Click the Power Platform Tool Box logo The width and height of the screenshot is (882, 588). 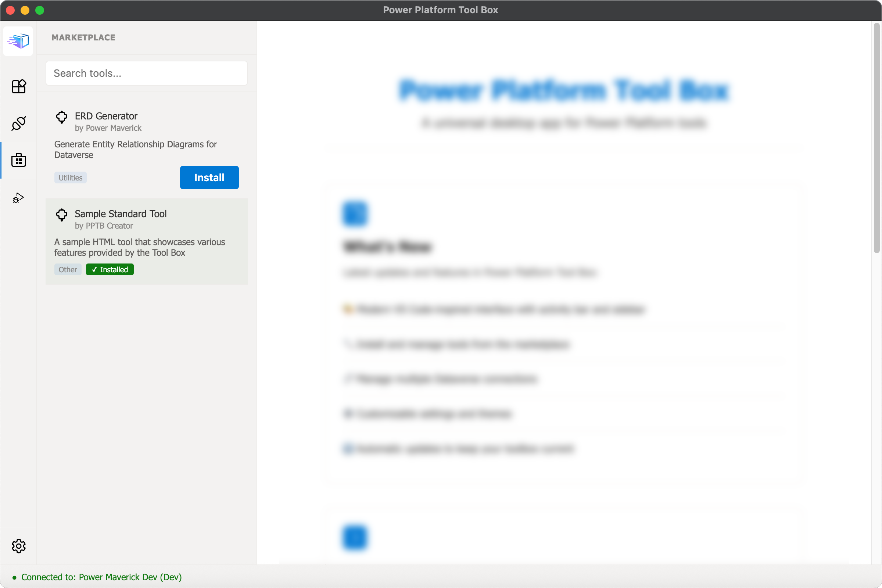click(18, 41)
